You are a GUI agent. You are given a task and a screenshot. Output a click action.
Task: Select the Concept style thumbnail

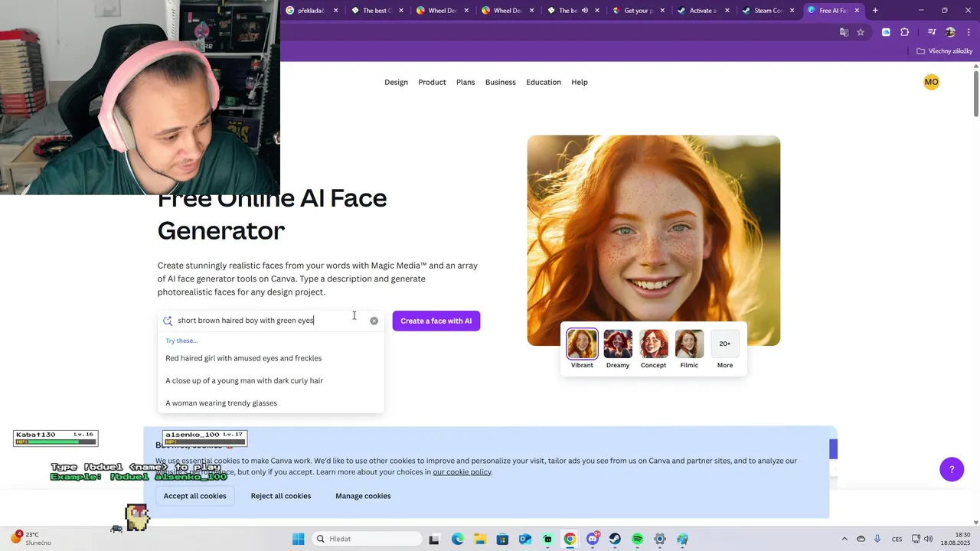click(x=654, y=344)
